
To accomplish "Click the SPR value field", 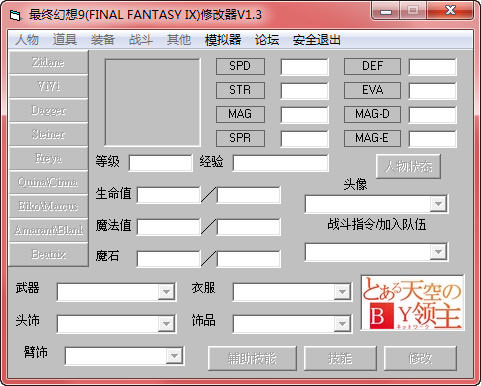I will (304, 139).
